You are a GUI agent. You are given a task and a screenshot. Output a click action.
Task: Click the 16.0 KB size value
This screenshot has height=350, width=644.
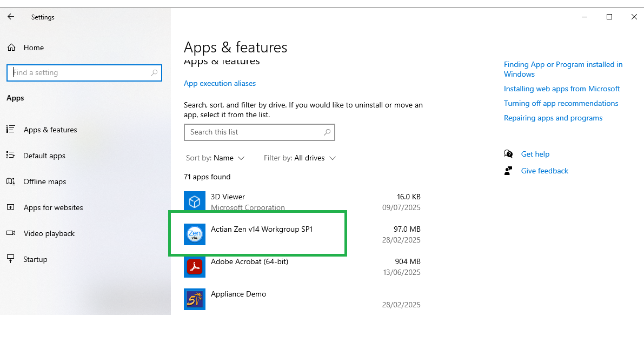(x=409, y=197)
